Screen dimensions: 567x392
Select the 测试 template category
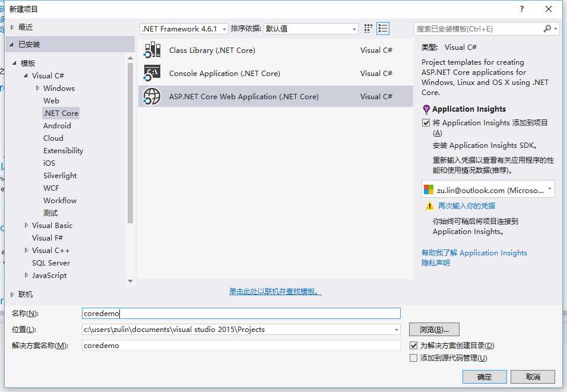[50, 213]
